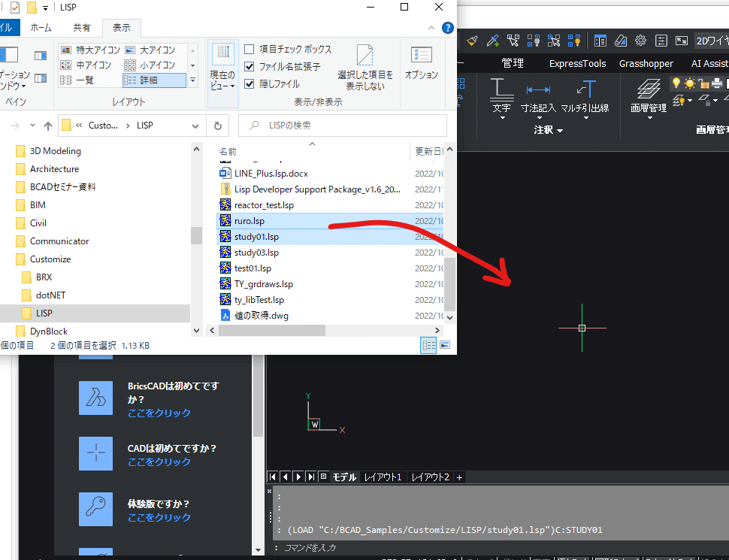The height and width of the screenshot is (560, 729).
Task: Click the sliders customize icon in BricsCAD toolbar
Action: pos(661,41)
